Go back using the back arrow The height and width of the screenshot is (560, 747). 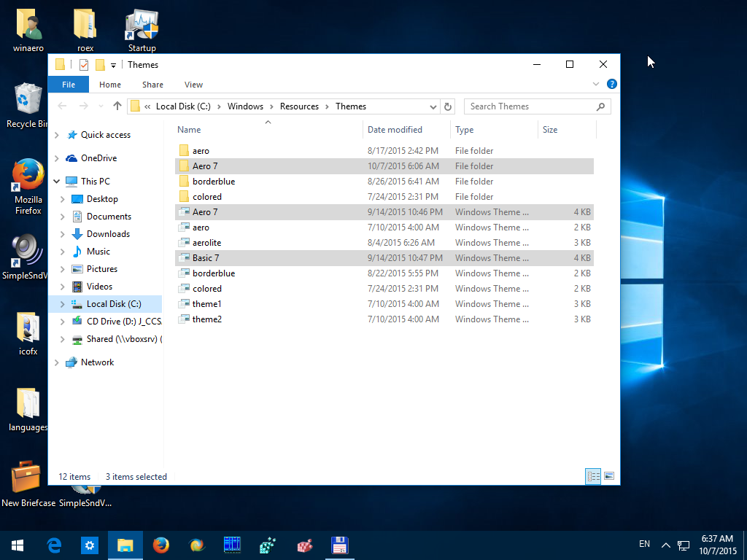coord(63,106)
